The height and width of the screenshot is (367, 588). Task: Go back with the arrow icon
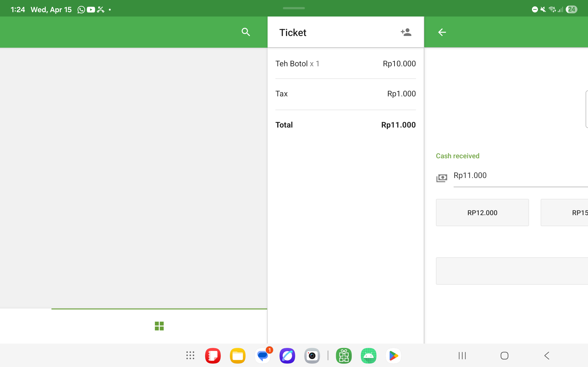[x=442, y=32]
